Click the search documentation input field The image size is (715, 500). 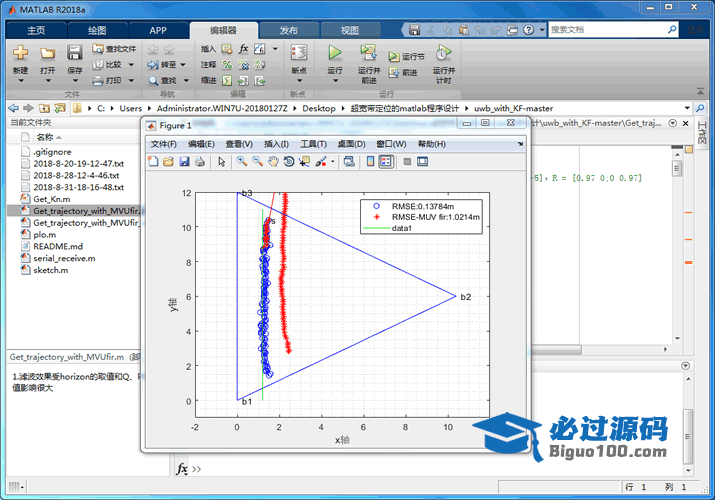coord(608,30)
